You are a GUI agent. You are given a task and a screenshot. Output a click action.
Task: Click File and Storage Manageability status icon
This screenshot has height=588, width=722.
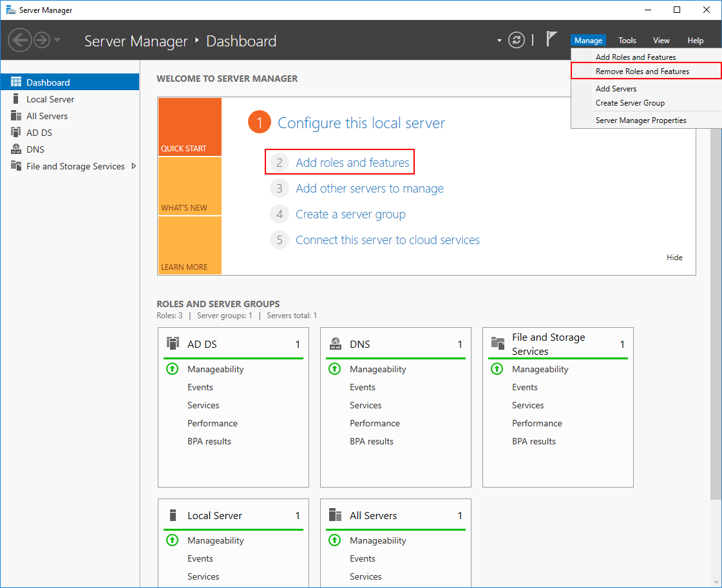497,369
